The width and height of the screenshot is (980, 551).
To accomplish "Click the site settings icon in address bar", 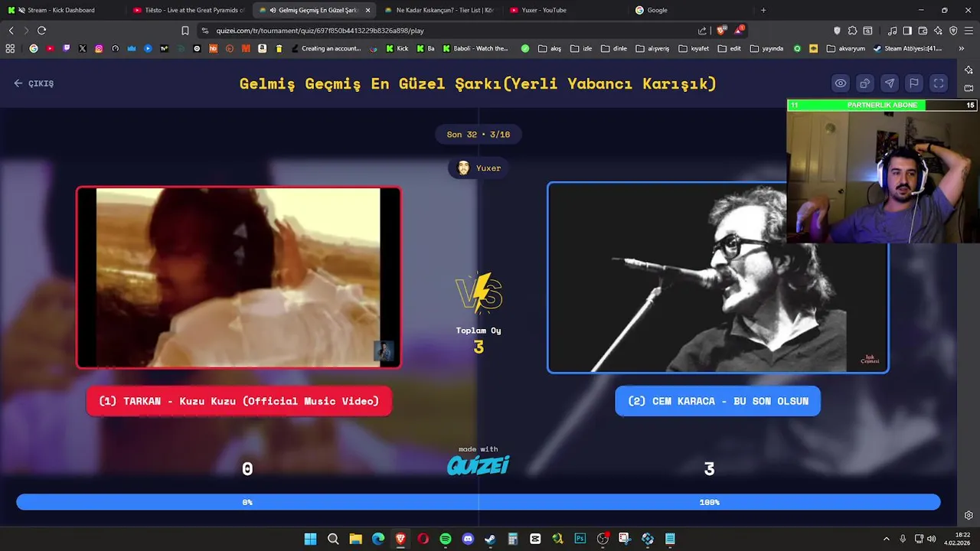I will click(x=204, y=31).
